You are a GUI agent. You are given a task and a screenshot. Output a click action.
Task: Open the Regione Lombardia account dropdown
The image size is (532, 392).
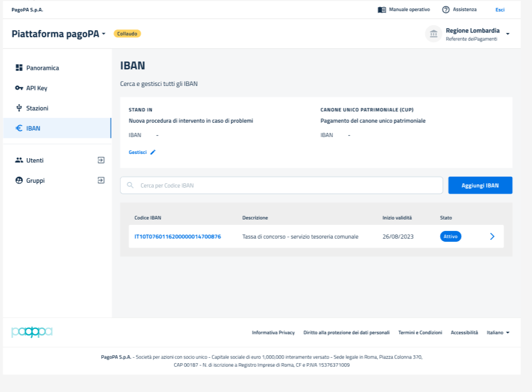(507, 34)
